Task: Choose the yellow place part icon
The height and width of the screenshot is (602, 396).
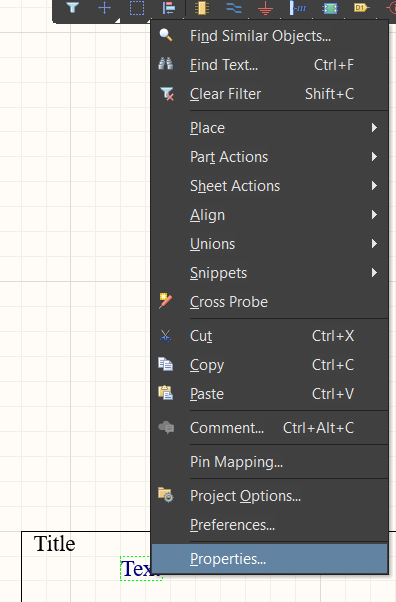Action: coord(201,8)
